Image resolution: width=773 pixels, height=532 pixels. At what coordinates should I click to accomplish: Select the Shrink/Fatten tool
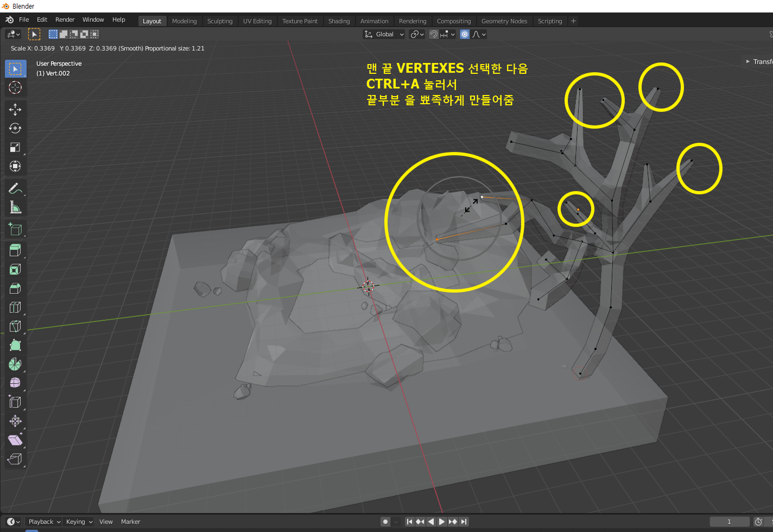(x=15, y=421)
